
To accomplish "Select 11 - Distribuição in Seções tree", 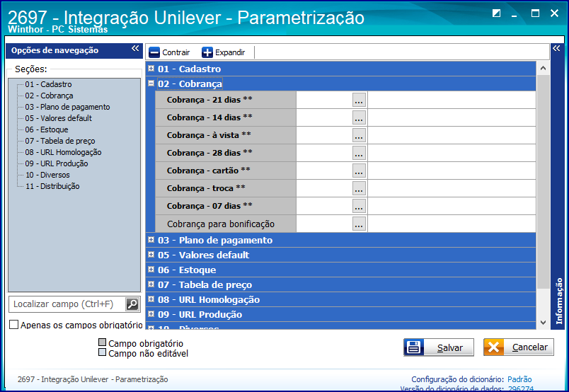I will click(x=52, y=186).
